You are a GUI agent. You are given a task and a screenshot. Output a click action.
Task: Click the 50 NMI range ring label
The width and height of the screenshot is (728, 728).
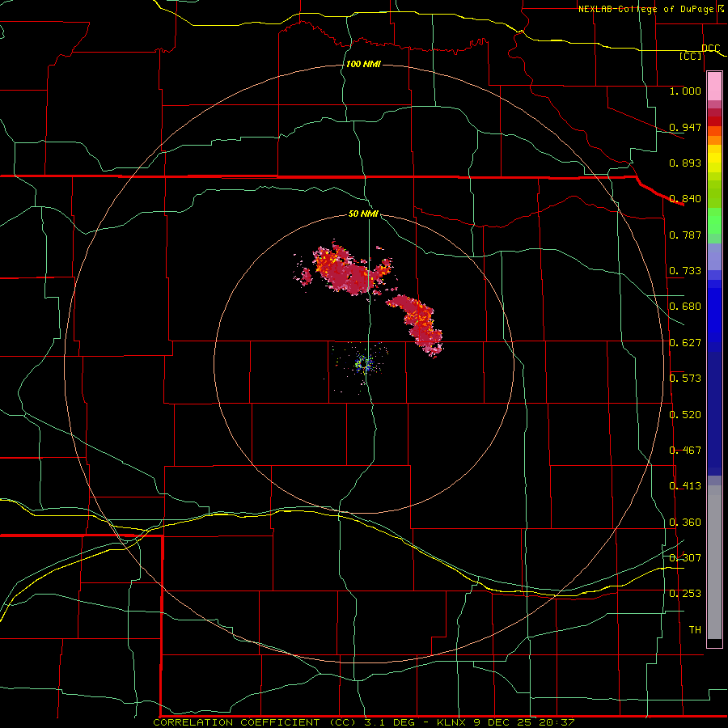tap(363, 214)
